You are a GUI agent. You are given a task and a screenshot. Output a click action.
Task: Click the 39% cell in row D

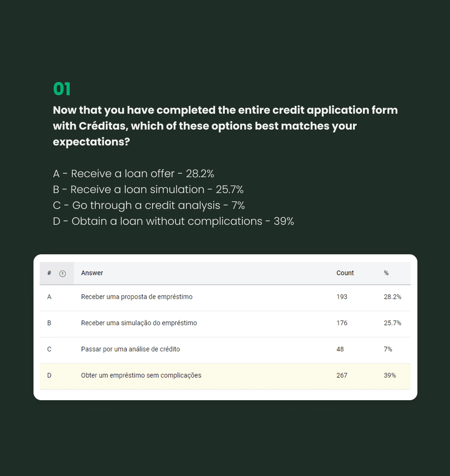(x=390, y=376)
